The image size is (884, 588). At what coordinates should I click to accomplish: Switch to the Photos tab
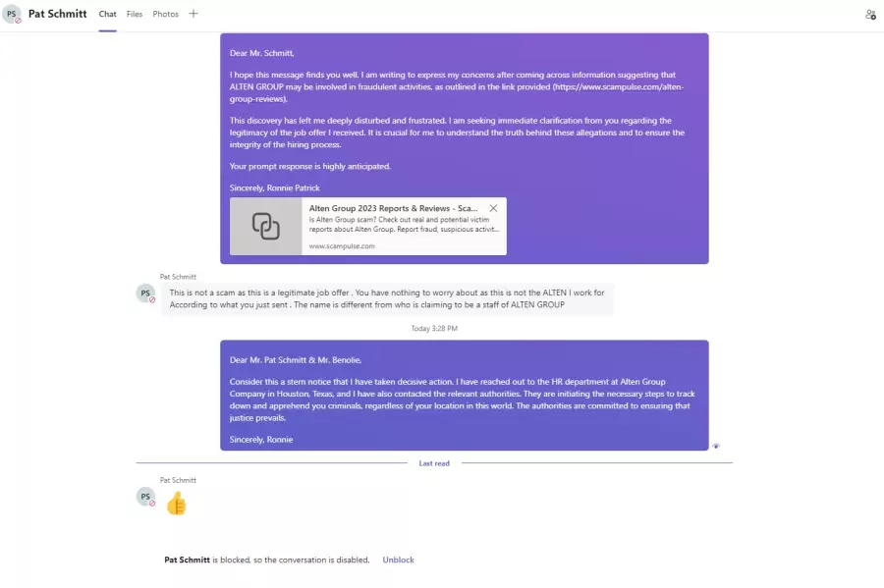click(x=165, y=14)
